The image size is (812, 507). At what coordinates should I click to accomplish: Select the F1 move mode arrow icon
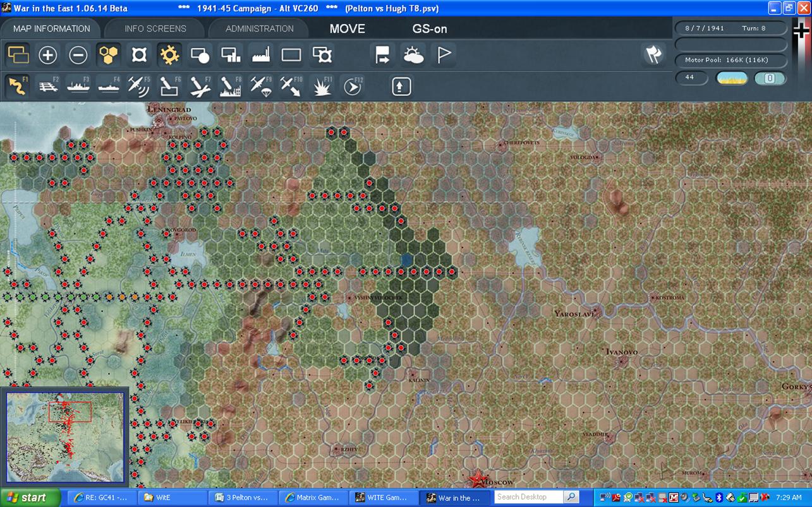[18, 86]
